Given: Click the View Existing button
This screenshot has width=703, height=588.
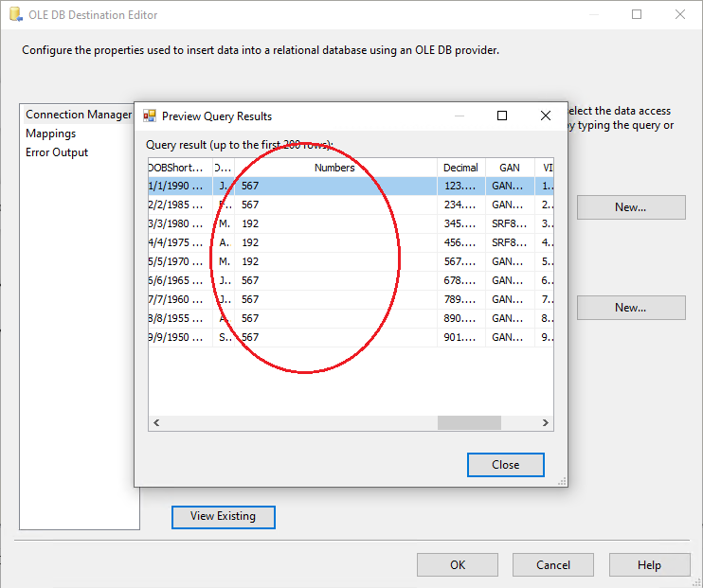Looking at the screenshot, I should (223, 516).
